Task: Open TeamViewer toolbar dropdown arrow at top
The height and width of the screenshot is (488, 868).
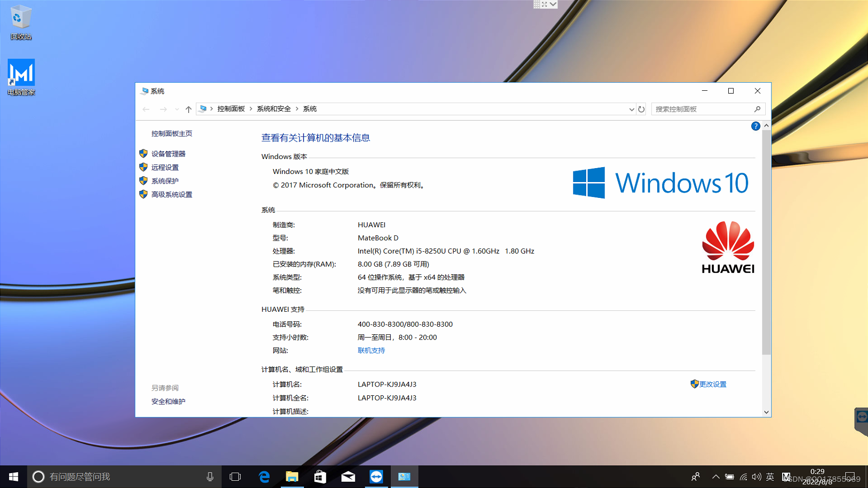Action: pos(554,4)
